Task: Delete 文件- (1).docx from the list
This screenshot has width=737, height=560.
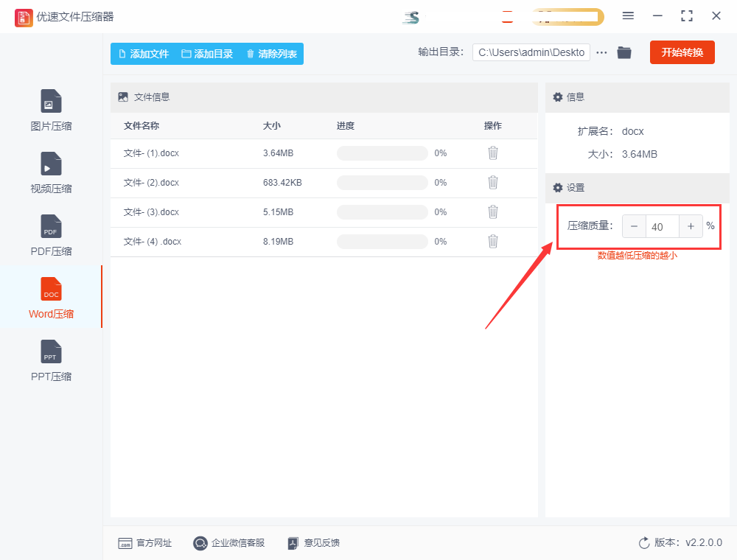Action: [x=492, y=153]
